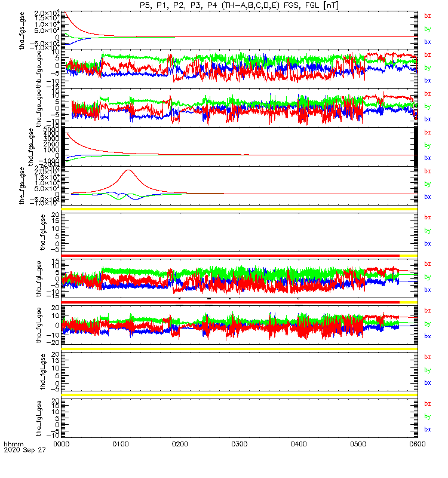Click the green "by" legend of tha_fgl_gse panel
This screenshot has width=448, height=478.
[428, 231]
